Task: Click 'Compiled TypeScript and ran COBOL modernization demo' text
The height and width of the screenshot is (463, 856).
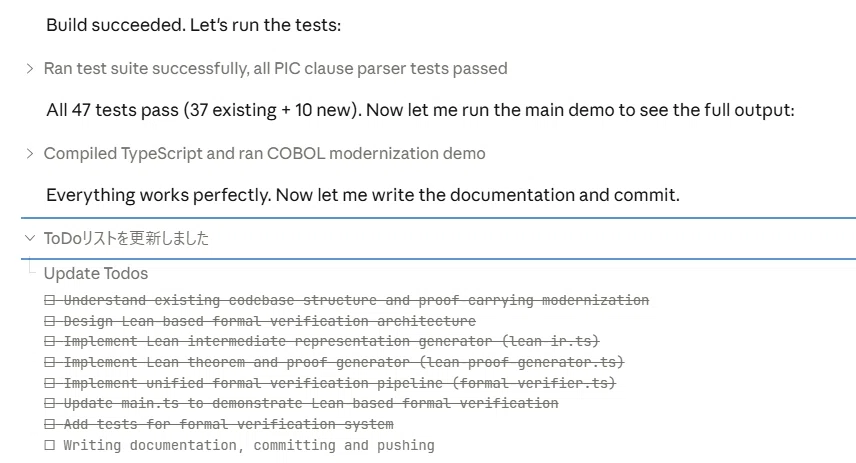Action: coord(264,154)
